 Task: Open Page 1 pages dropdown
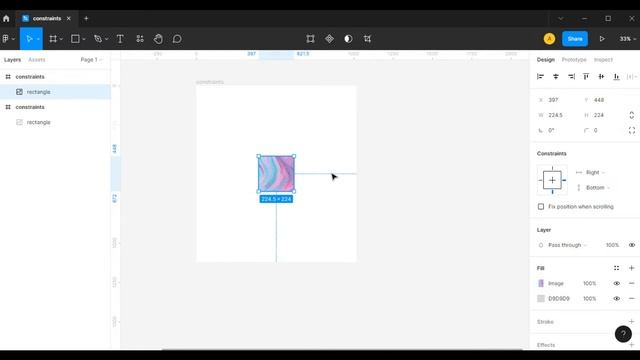91,60
